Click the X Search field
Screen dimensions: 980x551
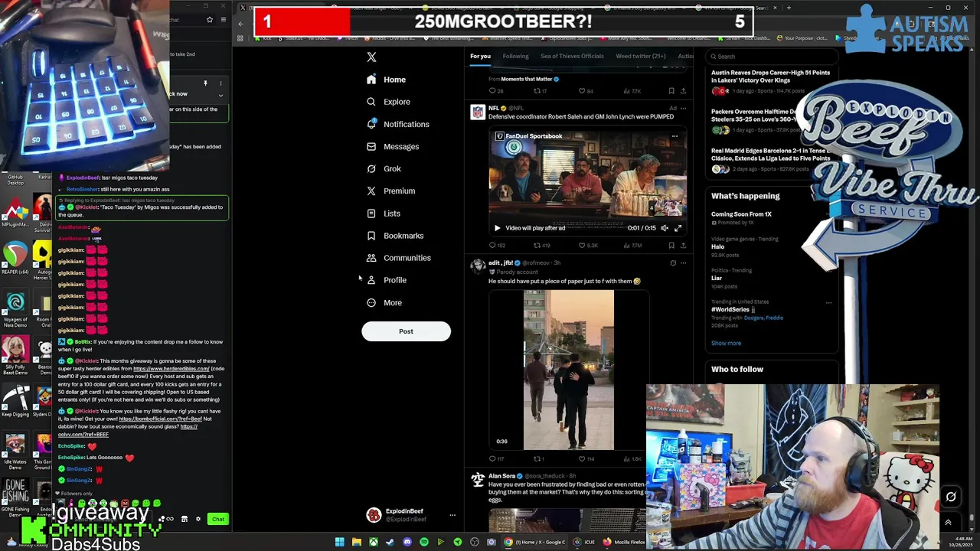coord(772,56)
